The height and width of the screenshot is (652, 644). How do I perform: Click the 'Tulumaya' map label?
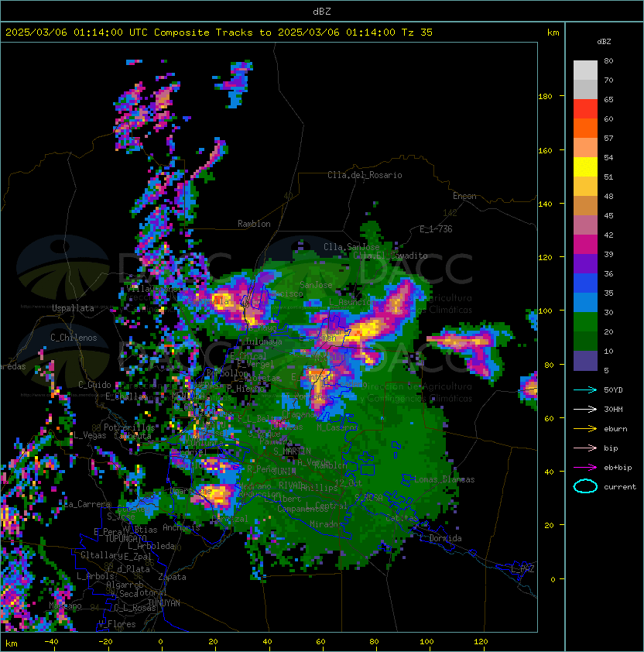264,341
